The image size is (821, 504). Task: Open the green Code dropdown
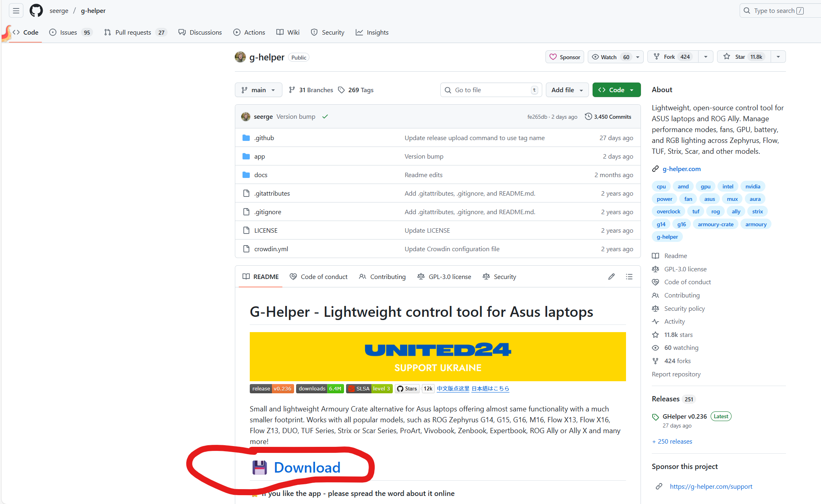(616, 90)
